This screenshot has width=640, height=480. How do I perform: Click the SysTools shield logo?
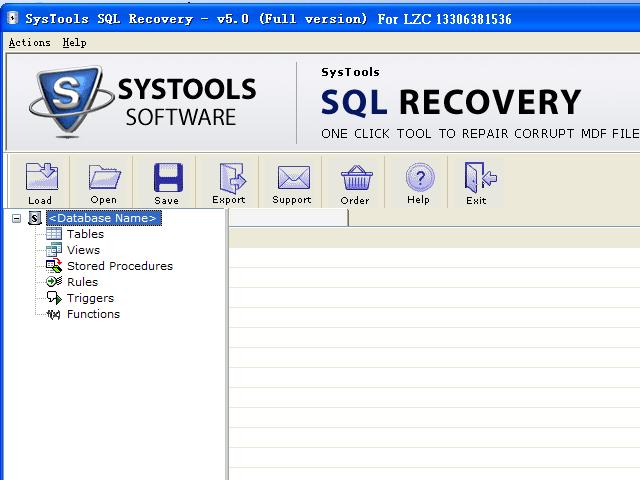tap(69, 100)
